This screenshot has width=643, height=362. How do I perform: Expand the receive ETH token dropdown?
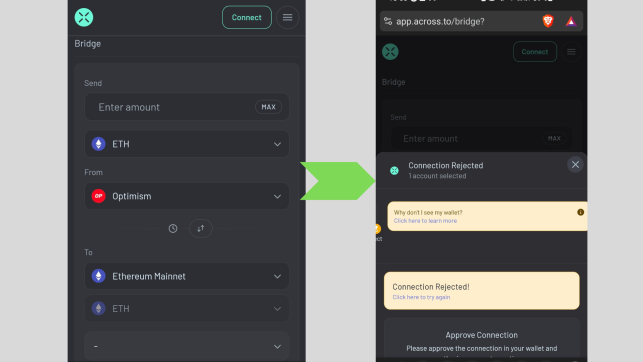[187, 308]
